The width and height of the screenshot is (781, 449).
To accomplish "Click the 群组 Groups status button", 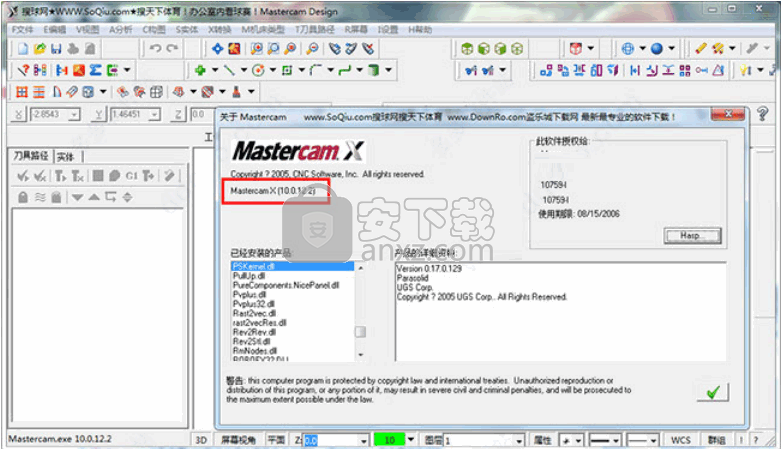I will point(716,440).
